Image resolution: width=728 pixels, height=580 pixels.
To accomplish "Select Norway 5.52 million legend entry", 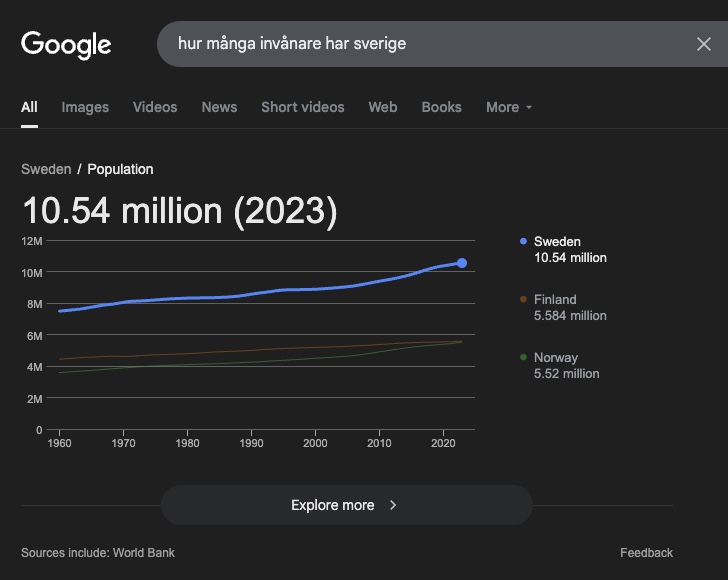I will click(566, 365).
